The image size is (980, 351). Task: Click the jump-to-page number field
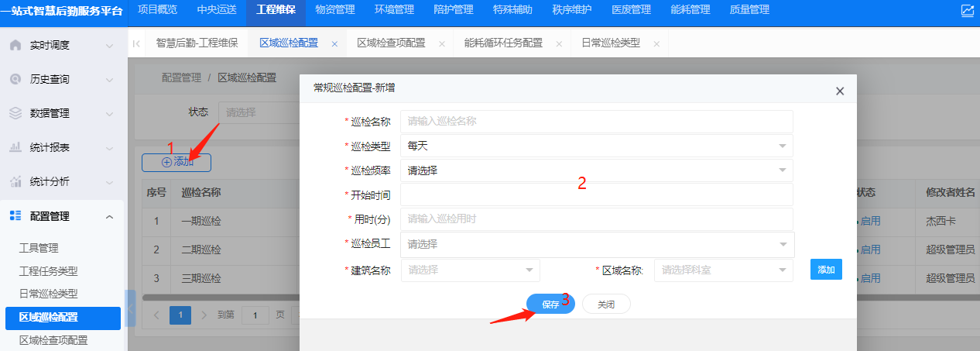[x=255, y=315]
